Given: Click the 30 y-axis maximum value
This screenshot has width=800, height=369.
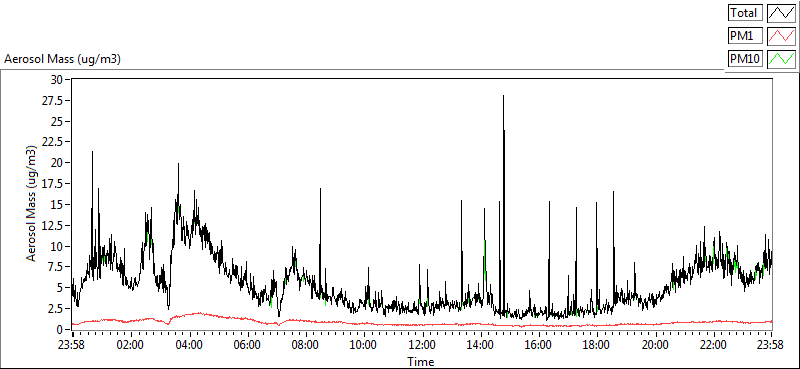Looking at the screenshot, I should pyautogui.click(x=56, y=80).
